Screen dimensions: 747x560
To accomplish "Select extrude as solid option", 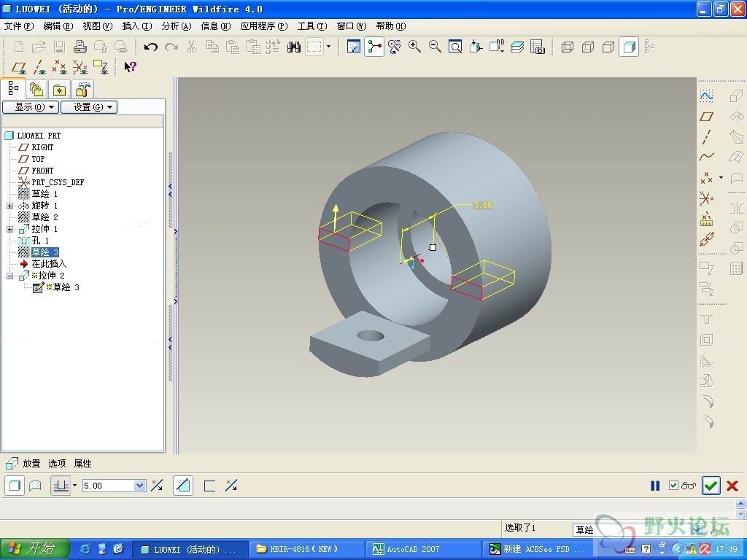I will tap(15, 486).
